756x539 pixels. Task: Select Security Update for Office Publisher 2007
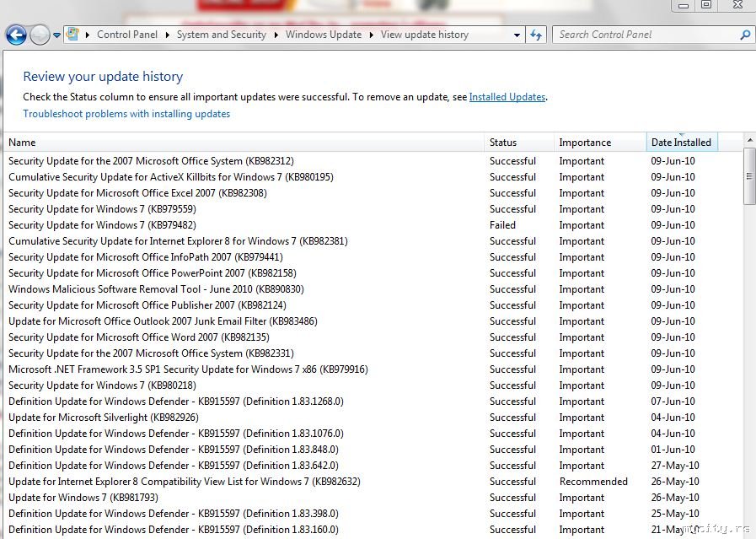tap(373, 305)
